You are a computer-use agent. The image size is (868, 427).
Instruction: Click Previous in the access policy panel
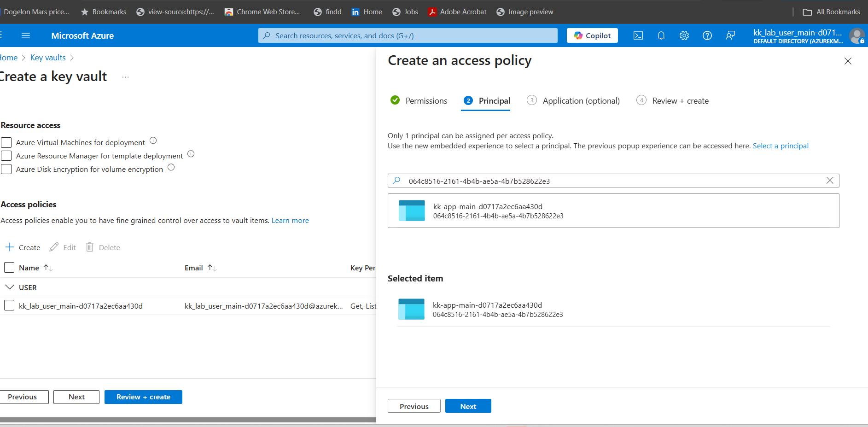[x=414, y=406]
